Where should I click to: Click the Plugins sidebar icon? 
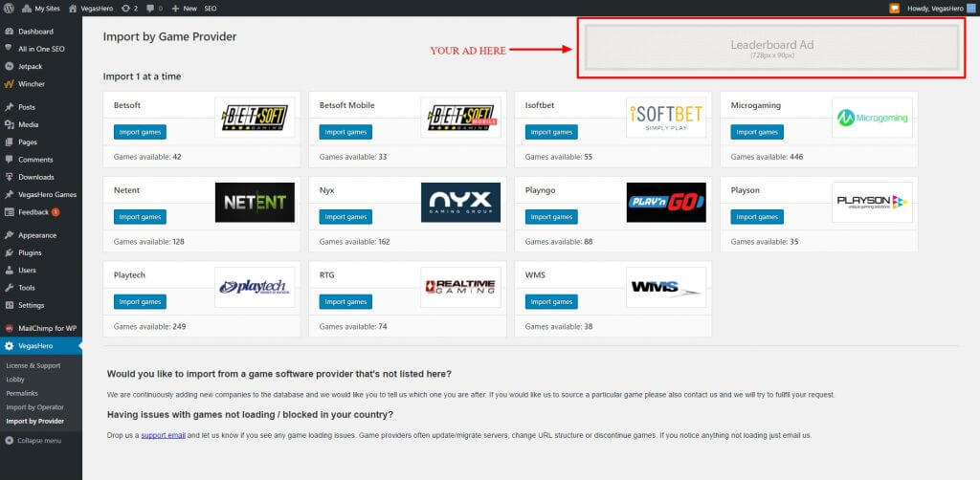(x=9, y=252)
